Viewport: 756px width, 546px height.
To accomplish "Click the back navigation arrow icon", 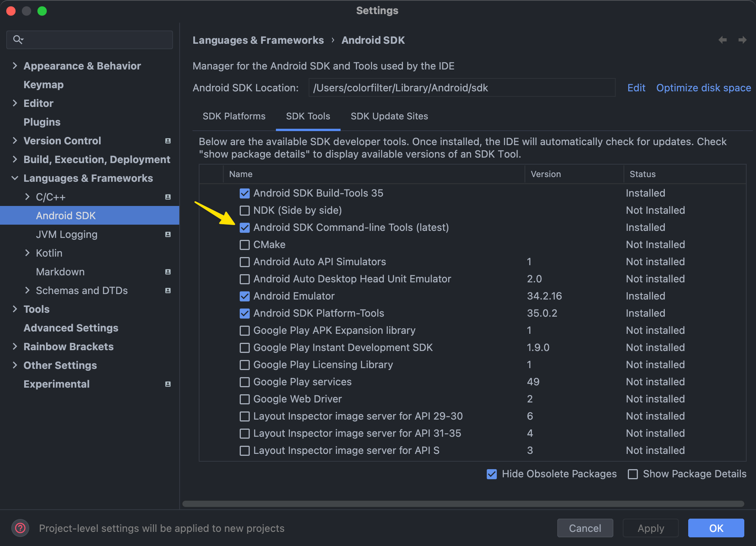I will click(x=722, y=40).
